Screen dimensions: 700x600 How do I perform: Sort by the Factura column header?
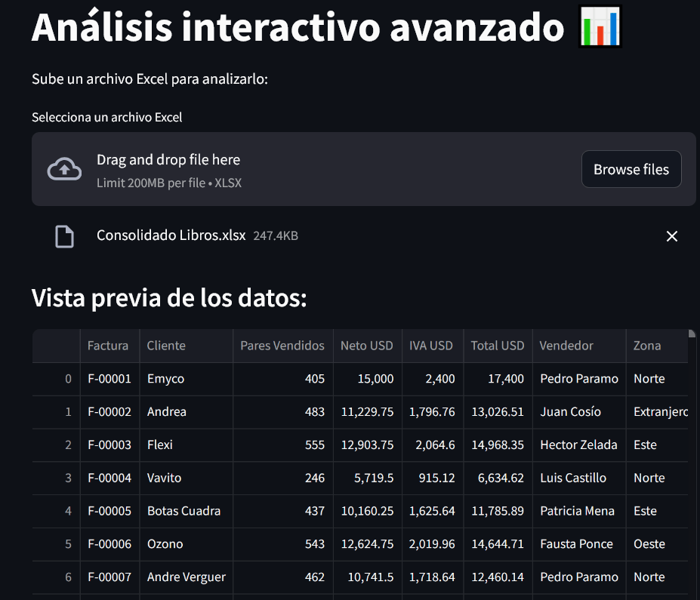(x=109, y=346)
